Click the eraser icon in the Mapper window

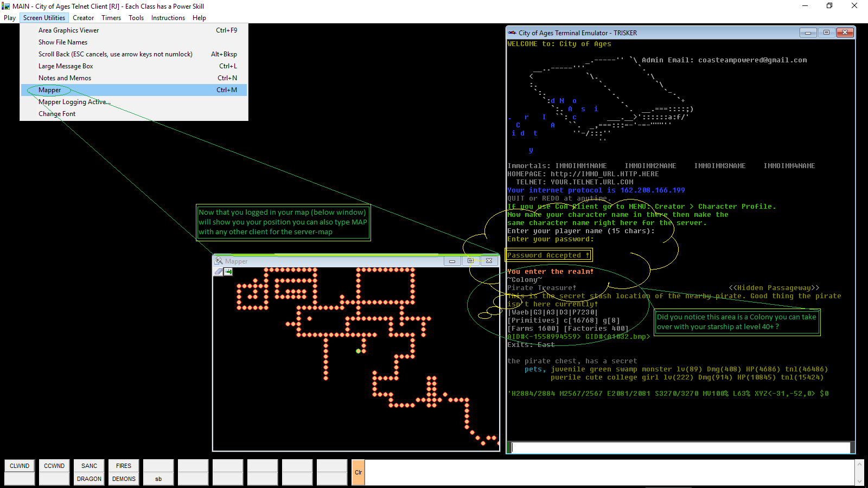219,272
